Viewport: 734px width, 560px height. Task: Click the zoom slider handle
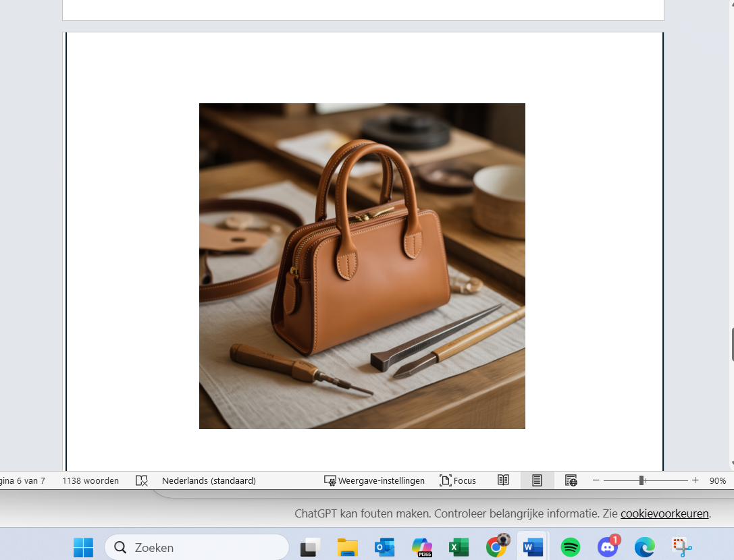click(x=641, y=480)
